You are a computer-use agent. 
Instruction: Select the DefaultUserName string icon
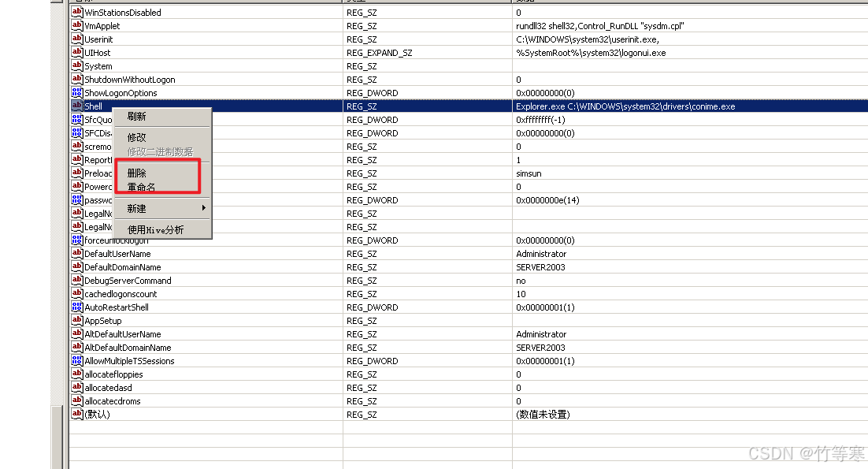pos(77,254)
